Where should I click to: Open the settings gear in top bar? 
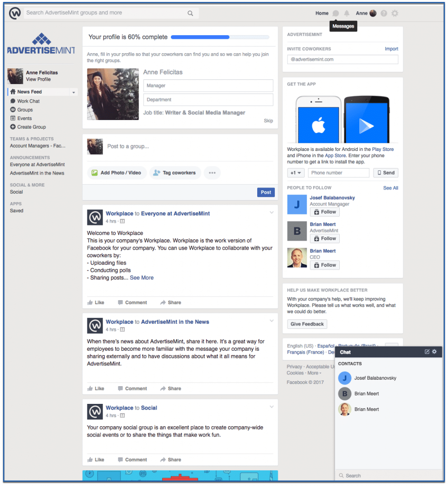click(395, 13)
